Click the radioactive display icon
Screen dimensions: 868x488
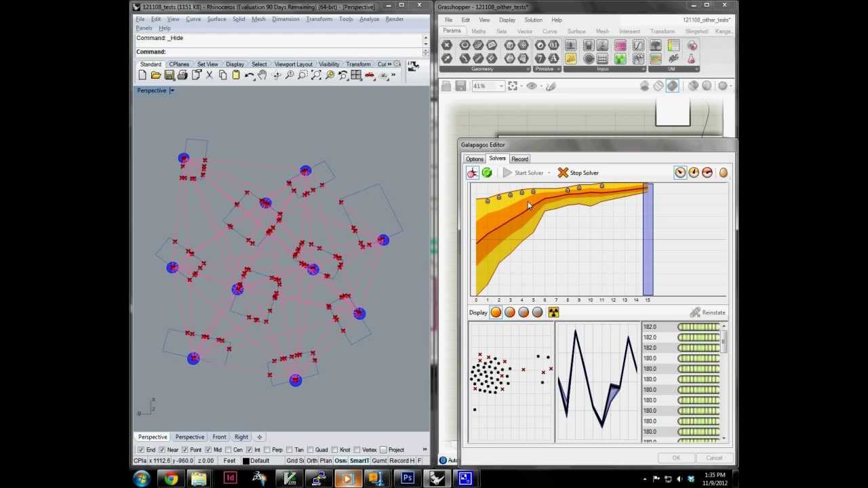553,312
